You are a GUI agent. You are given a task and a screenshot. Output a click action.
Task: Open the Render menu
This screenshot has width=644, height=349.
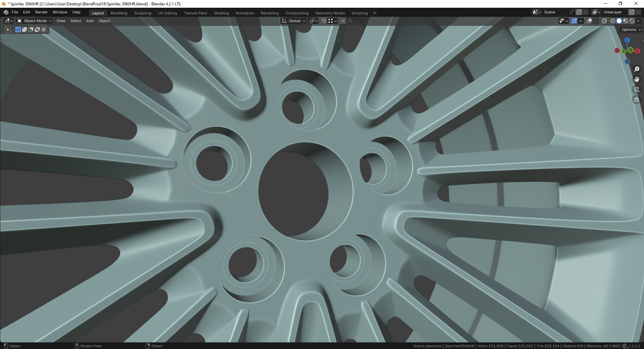[41, 12]
